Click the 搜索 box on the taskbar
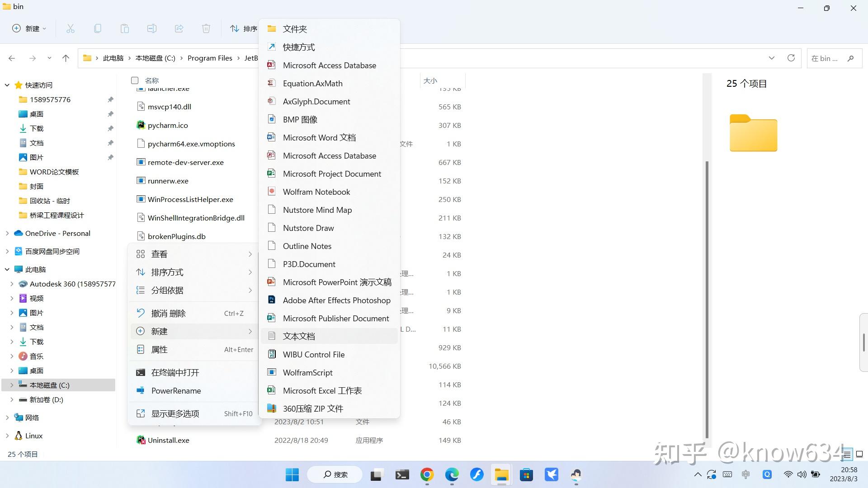The height and width of the screenshot is (488, 868). pyautogui.click(x=335, y=474)
